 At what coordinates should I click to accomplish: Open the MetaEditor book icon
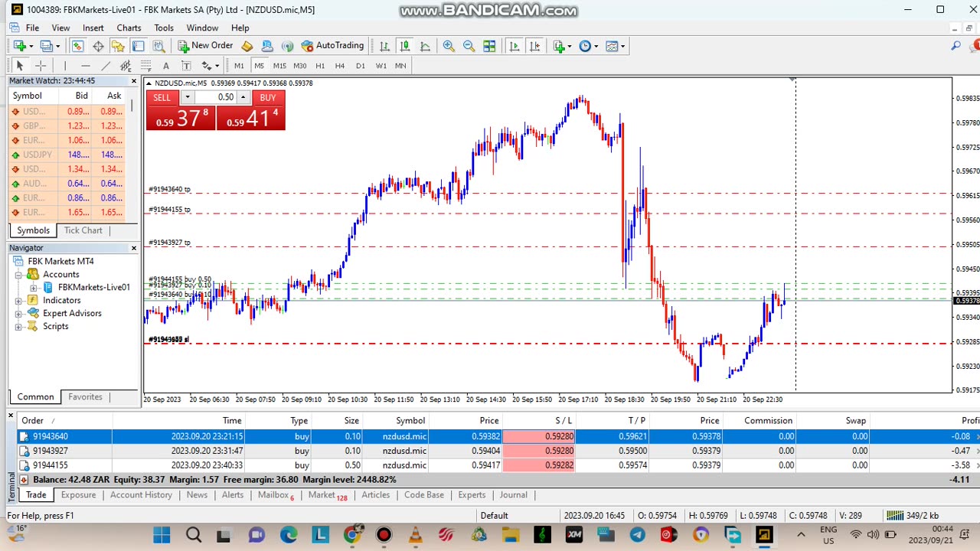[x=247, y=46]
